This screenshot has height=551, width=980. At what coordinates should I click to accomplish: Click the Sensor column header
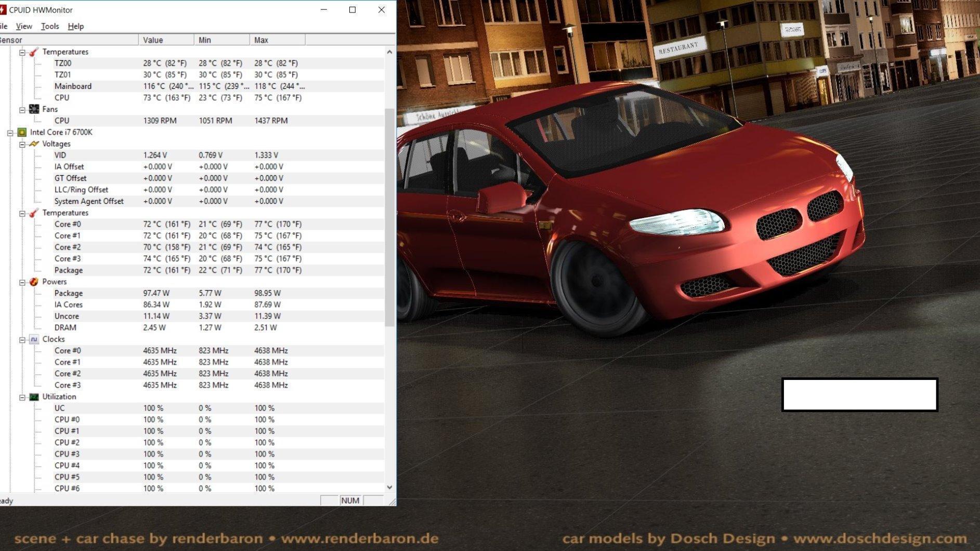[x=69, y=40]
